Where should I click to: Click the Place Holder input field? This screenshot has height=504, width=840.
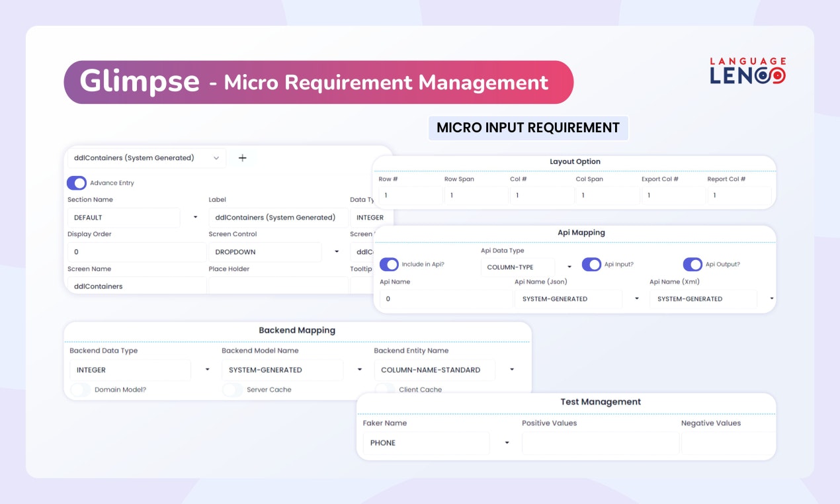[278, 286]
